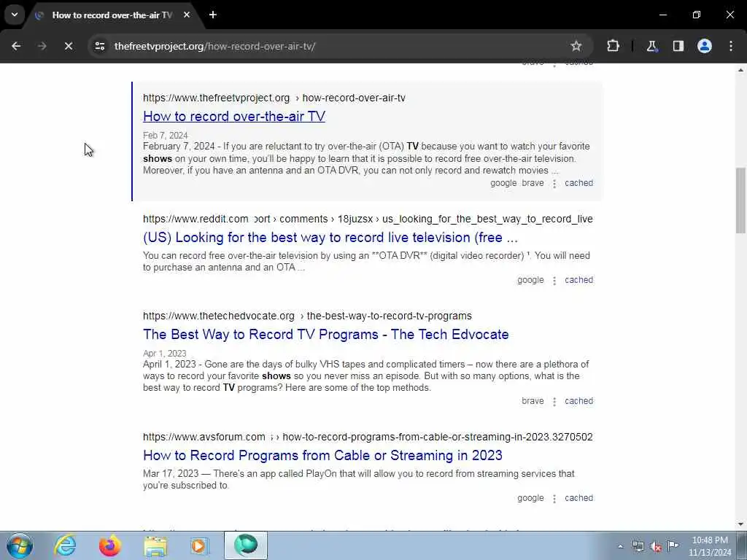Launch Firefox from taskbar
The image size is (747, 560).
coord(109,545)
